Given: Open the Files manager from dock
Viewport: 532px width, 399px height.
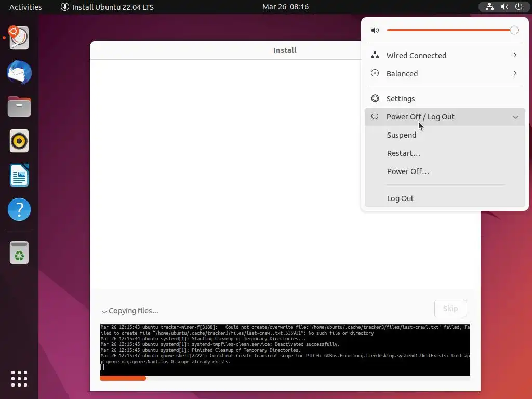Looking at the screenshot, I should click(19, 107).
